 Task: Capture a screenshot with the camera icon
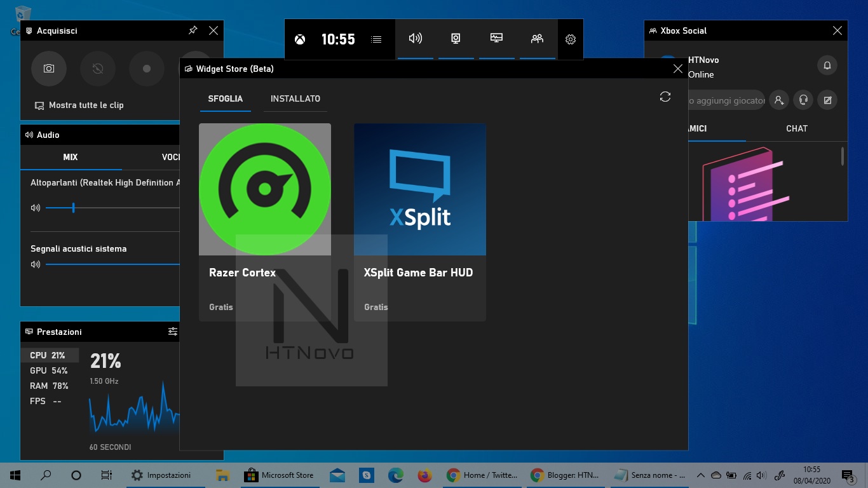(x=48, y=69)
